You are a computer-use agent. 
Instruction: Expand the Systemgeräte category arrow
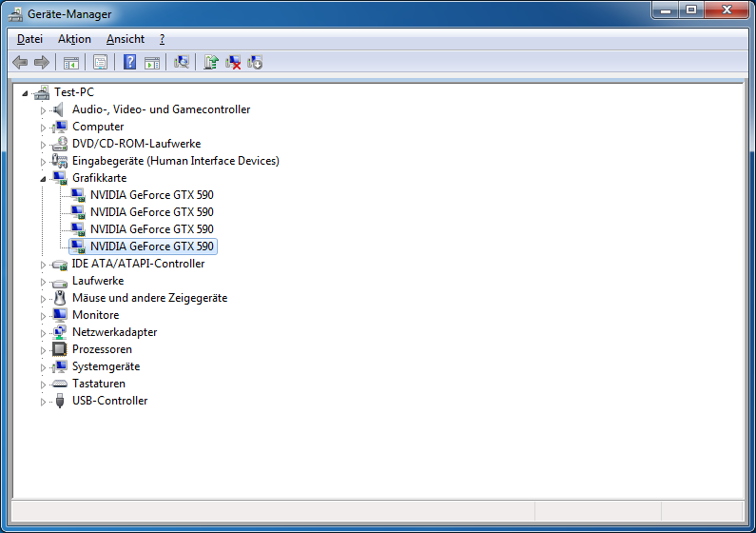pyautogui.click(x=43, y=367)
